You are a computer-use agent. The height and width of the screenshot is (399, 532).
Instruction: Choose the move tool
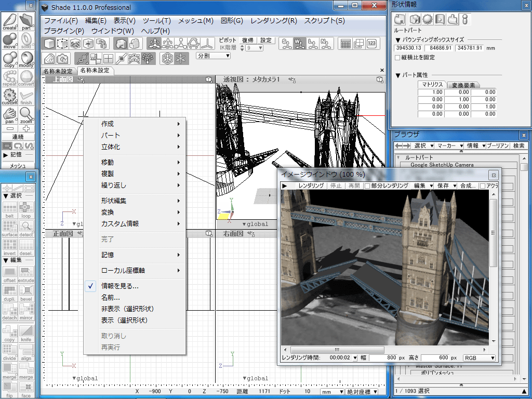(9, 41)
